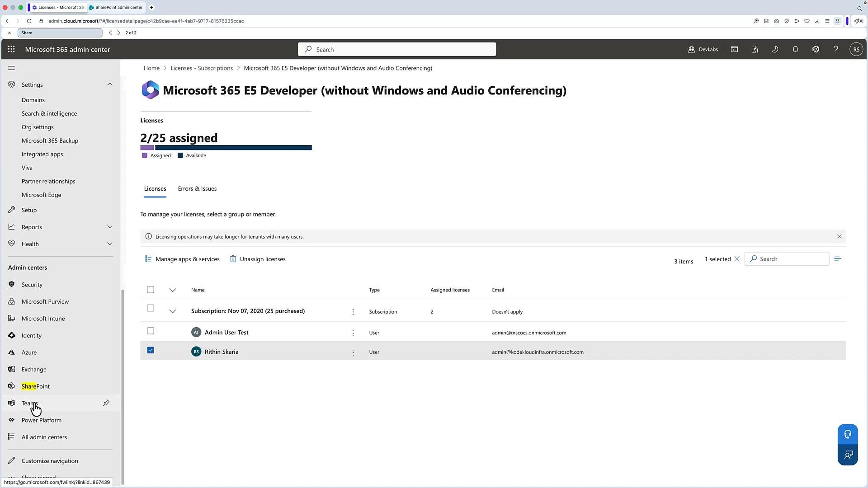Collapse navigation with hamburger menu icon
868x488 pixels.
[x=12, y=68]
